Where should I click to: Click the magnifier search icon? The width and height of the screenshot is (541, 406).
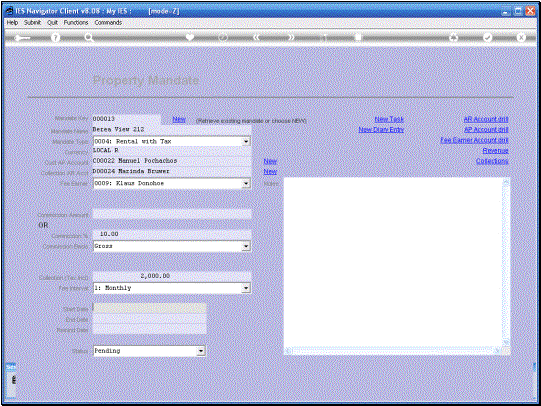[x=89, y=38]
